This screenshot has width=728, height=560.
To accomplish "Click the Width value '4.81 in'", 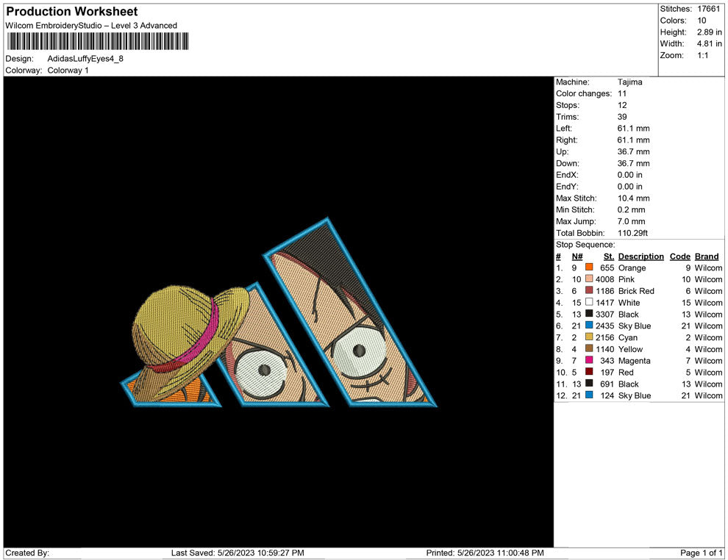I will tap(709, 43).
